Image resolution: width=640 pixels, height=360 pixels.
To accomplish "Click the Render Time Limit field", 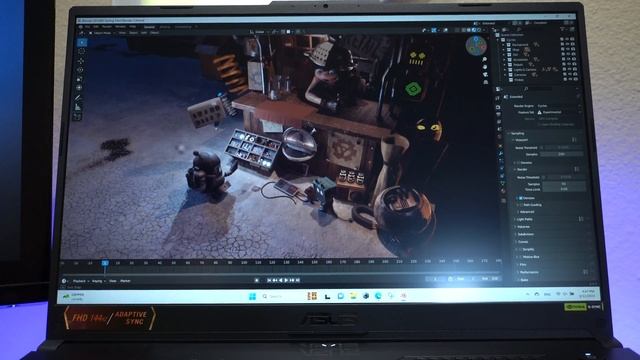I will [x=564, y=189].
